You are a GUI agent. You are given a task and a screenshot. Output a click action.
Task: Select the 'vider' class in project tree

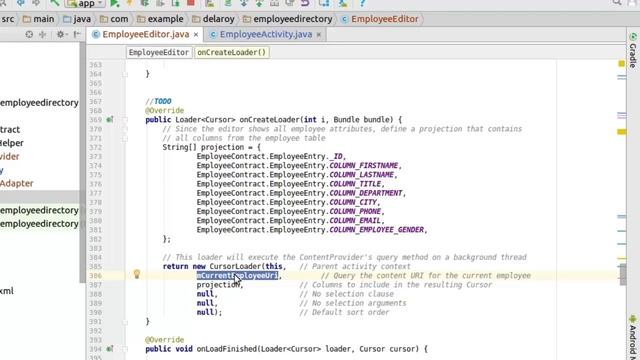[10, 156]
